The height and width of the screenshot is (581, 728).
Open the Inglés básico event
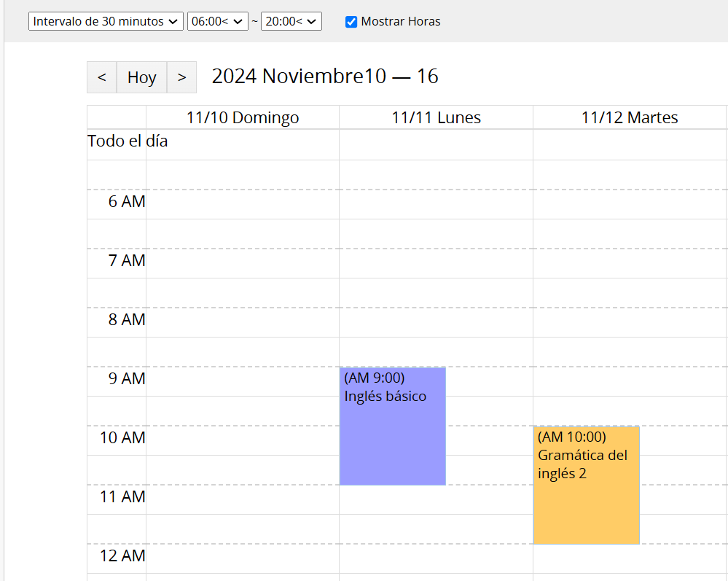392,426
